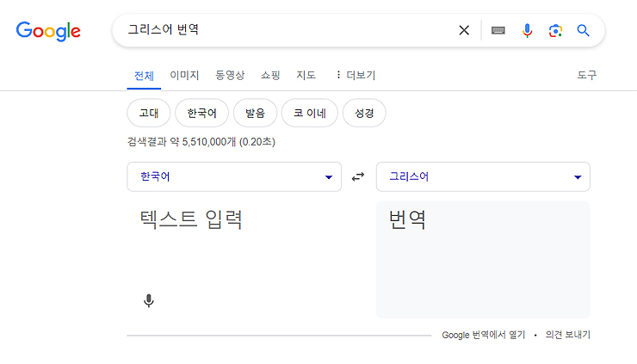637x364 pixels.
Task: Swap source and target languages
Action: point(358,177)
